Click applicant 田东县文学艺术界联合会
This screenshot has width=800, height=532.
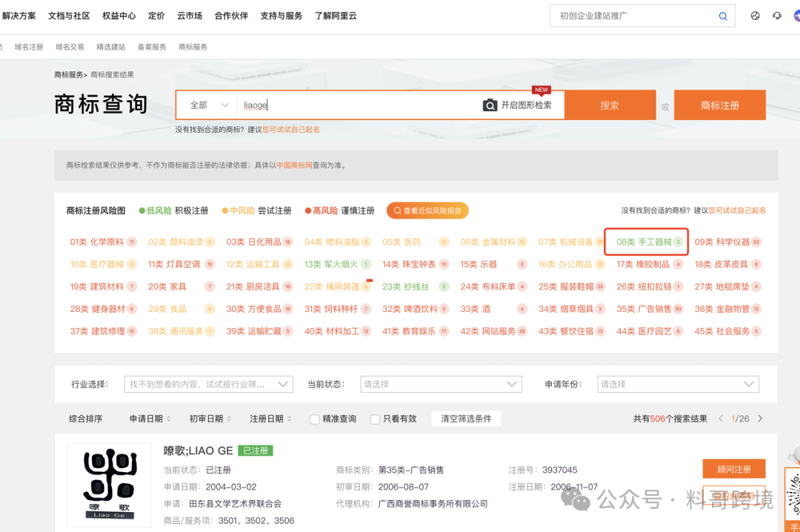pyautogui.click(x=236, y=503)
